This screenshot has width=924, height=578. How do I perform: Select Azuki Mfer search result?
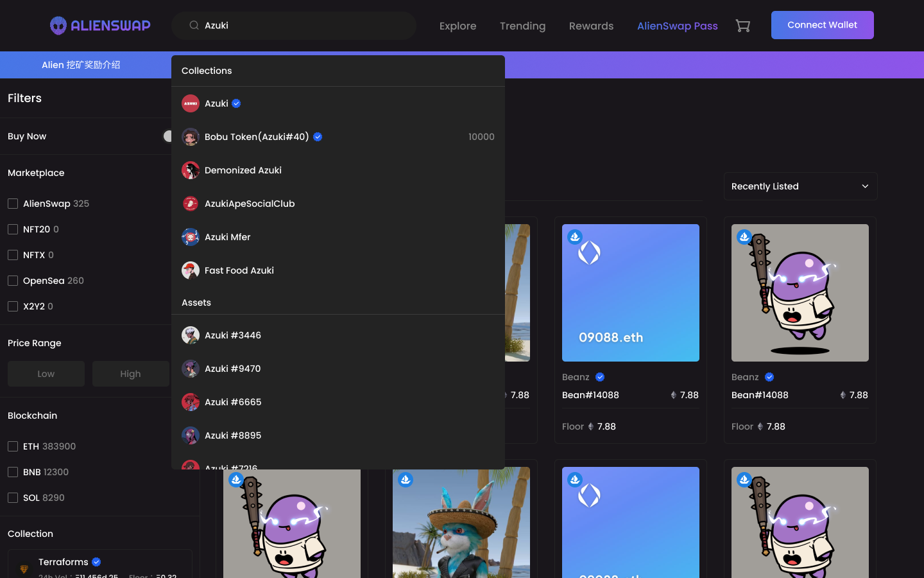pos(338,237)
